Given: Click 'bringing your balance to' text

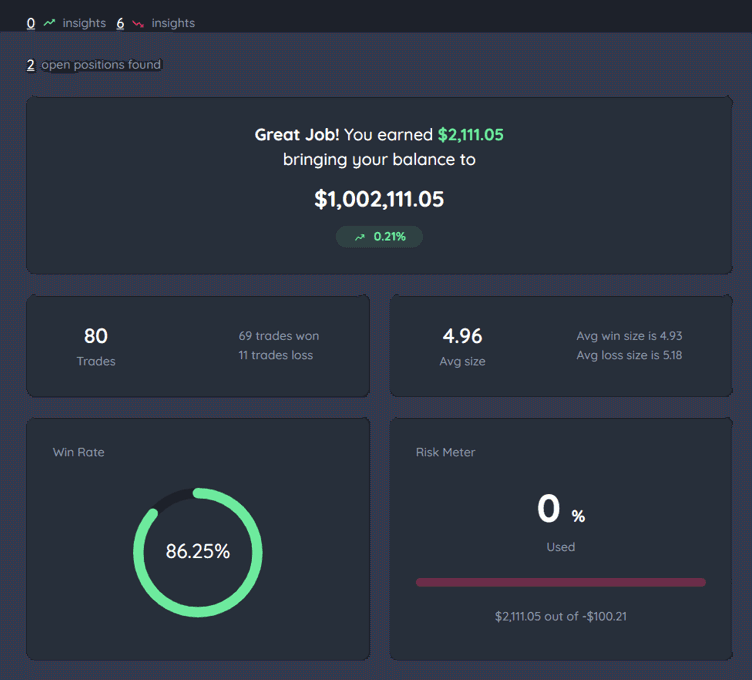Looking at the screenshot, I should tap(379, 160).
